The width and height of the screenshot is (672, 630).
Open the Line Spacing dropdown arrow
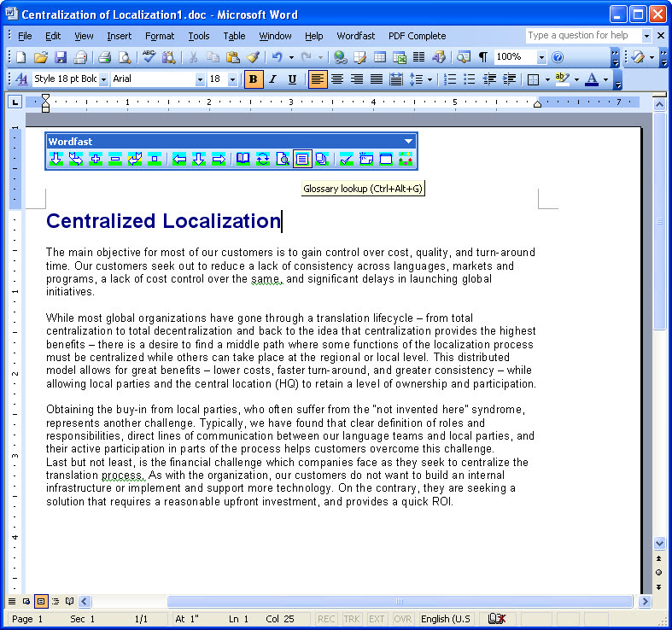pos(429,79)
